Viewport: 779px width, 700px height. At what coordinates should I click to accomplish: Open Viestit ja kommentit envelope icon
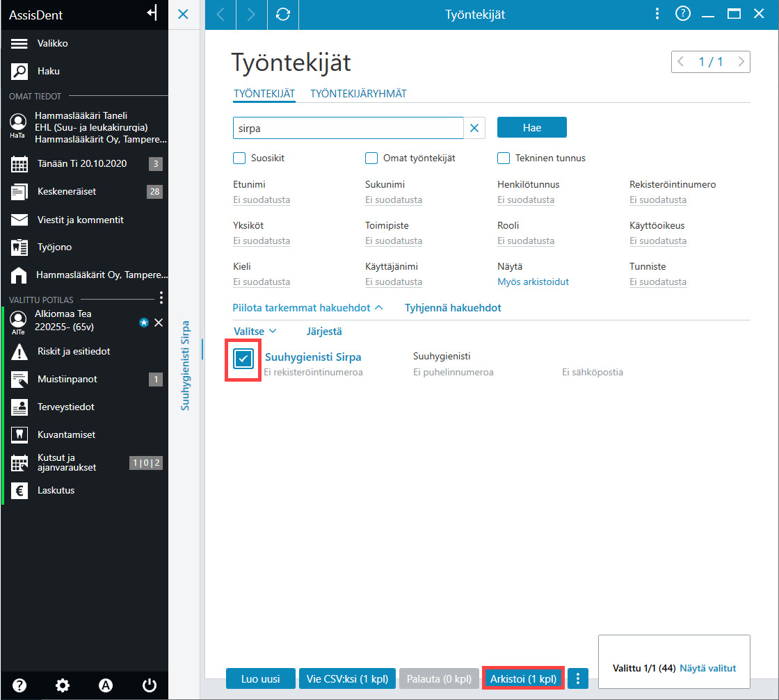(19, 220)
